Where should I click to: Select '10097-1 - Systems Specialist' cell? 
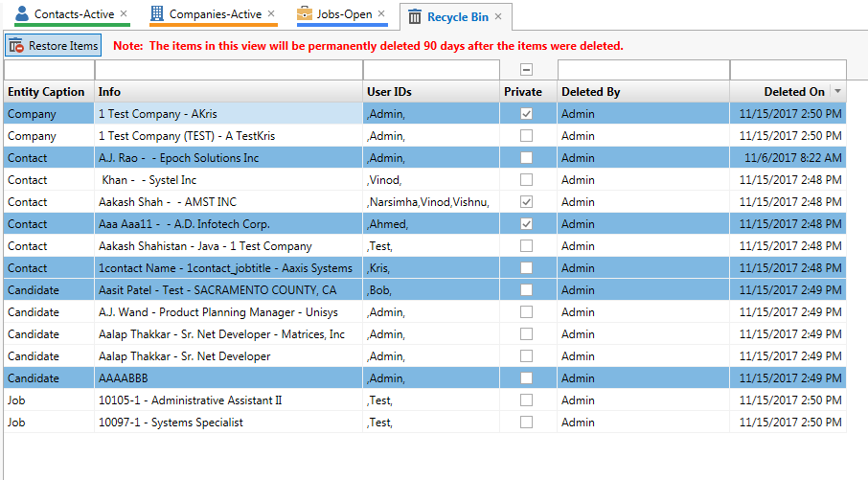(x=229, y=423)
